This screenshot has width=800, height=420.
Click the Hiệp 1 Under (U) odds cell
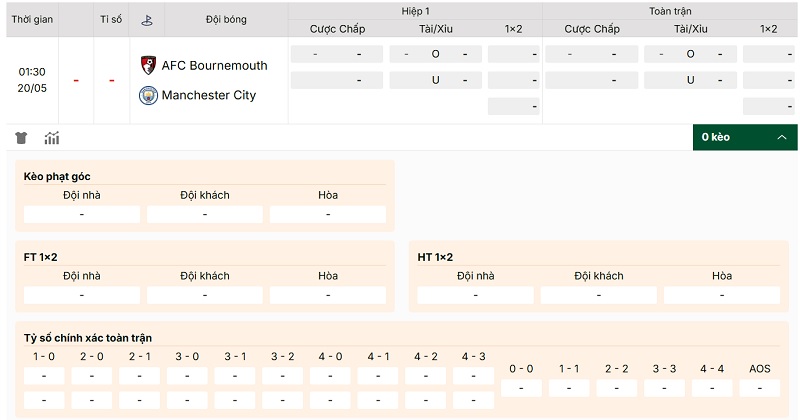pos(436,80)
